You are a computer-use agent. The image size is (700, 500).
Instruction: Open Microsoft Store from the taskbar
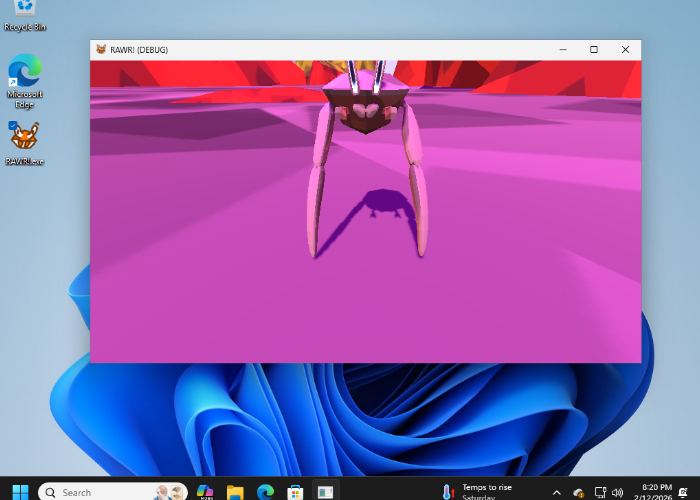pos(295,492)
